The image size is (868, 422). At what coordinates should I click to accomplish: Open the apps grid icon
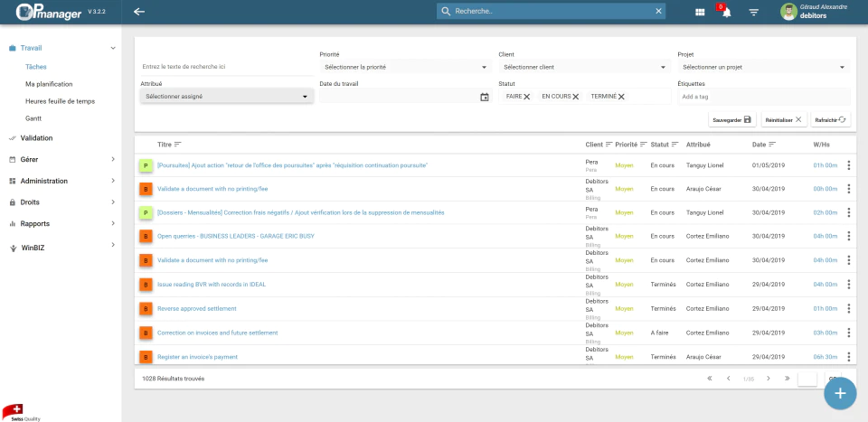click(x=700, y=12)
